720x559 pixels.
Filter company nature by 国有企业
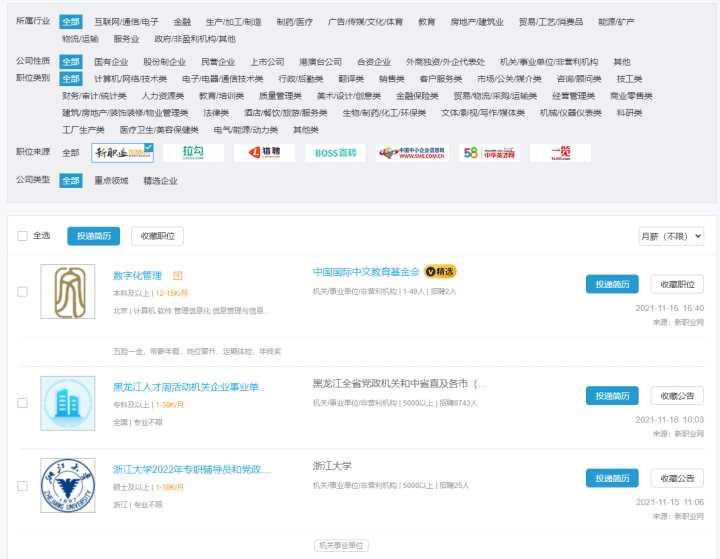(x=111, y=62)
